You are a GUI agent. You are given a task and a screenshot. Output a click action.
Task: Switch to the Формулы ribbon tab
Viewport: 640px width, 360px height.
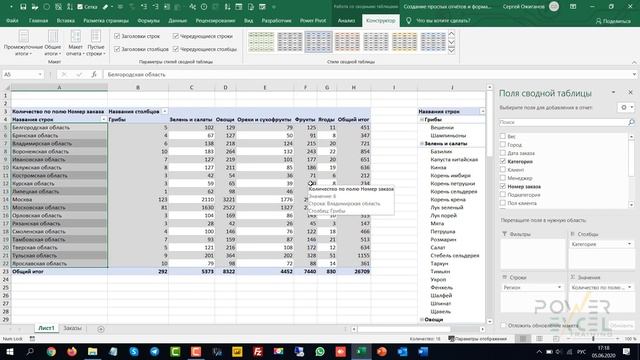click(x=149, y=20)
